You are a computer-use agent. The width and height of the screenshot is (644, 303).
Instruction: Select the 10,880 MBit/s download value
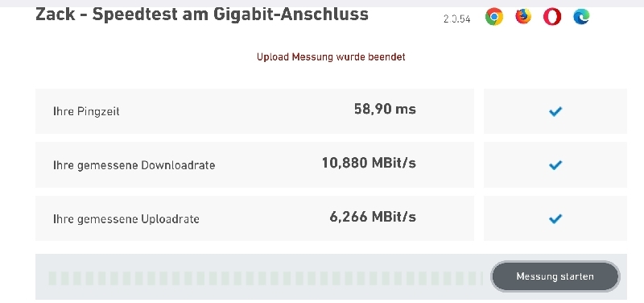coord(369,164)
